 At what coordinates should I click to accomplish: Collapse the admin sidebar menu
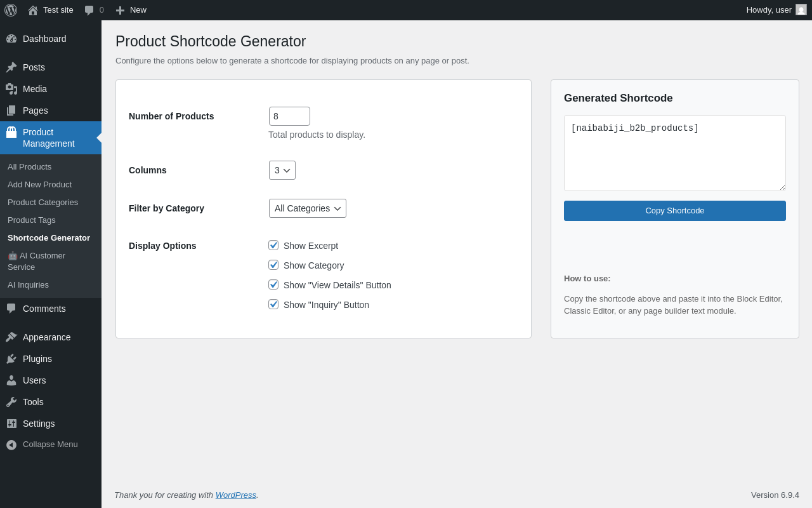tap(51, 444)
